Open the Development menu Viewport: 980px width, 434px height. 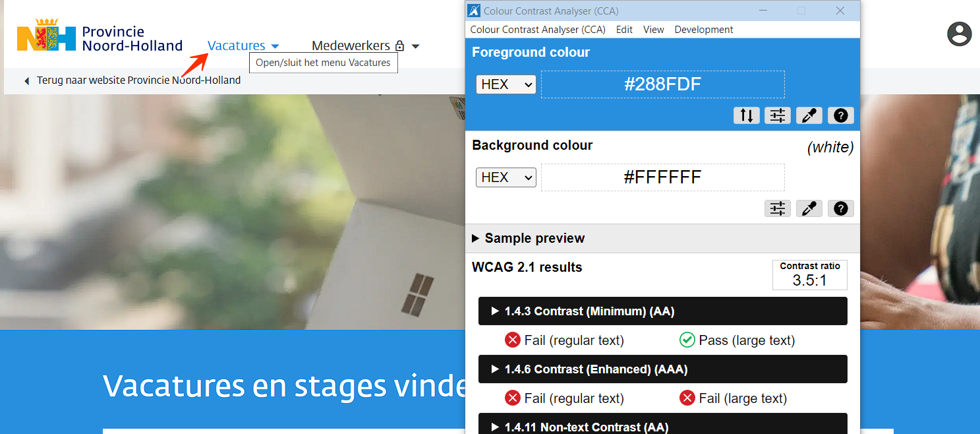(x=704, y=30)
